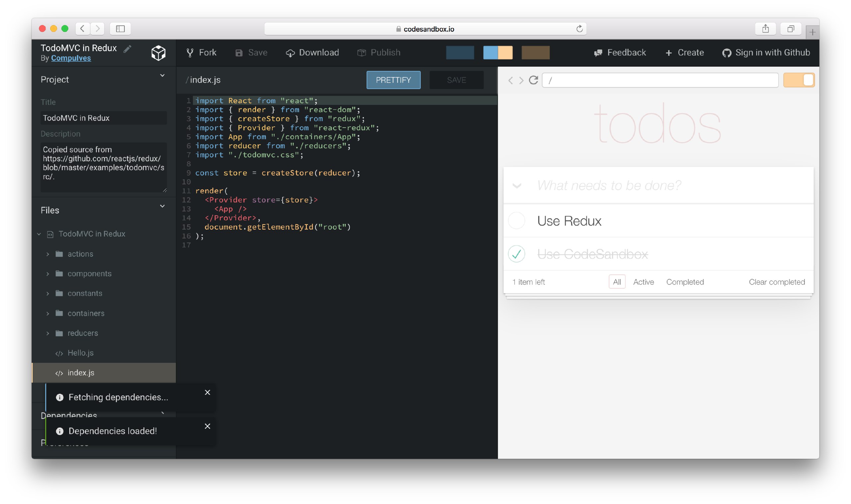Check the Use Redux todo circle

pos(516,220)
